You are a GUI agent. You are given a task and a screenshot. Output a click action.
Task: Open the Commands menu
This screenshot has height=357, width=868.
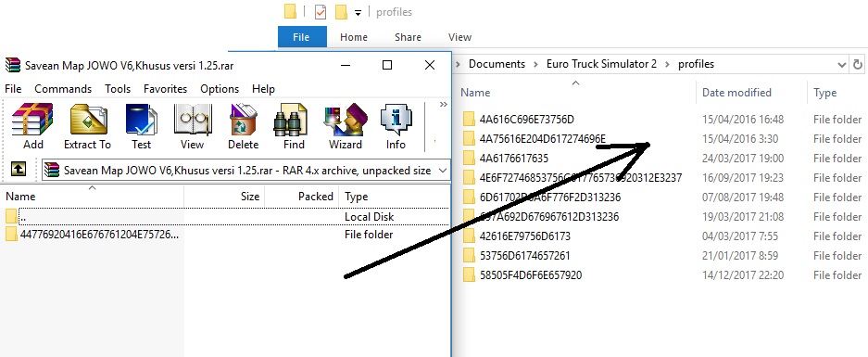tap(63, 89)
